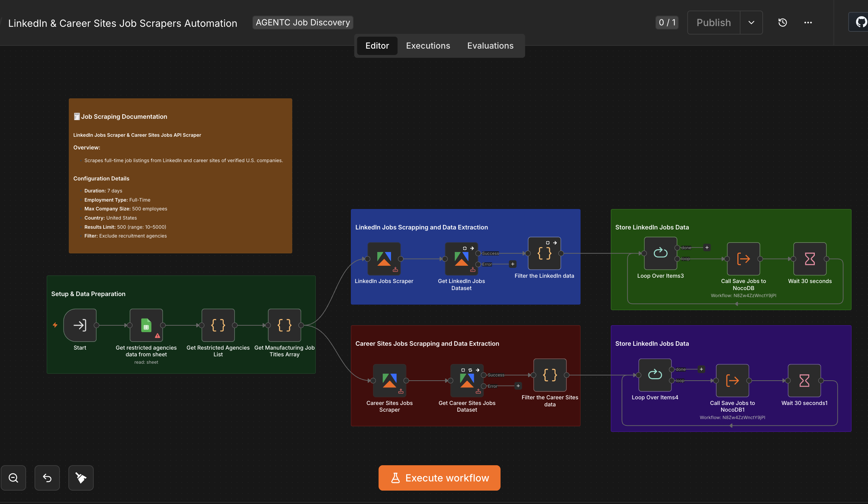Switch to the Executions tab
This screenshot has width=868, height=504.
pos(428,46)
